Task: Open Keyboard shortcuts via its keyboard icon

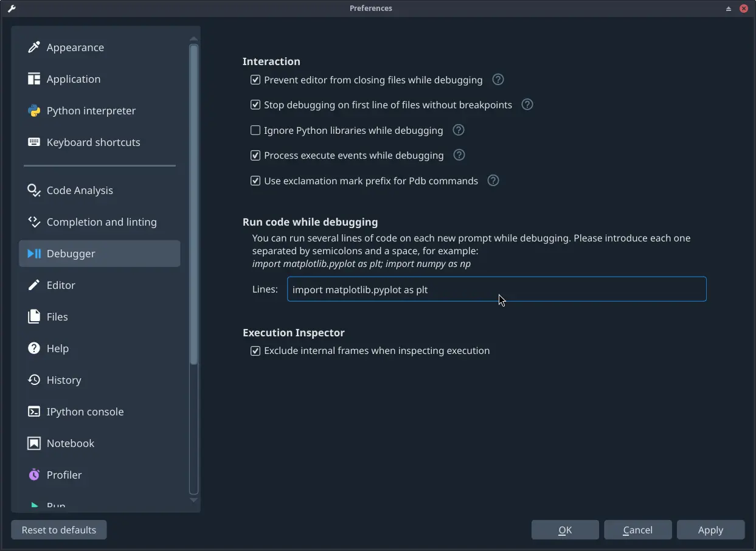Action: 35,142
